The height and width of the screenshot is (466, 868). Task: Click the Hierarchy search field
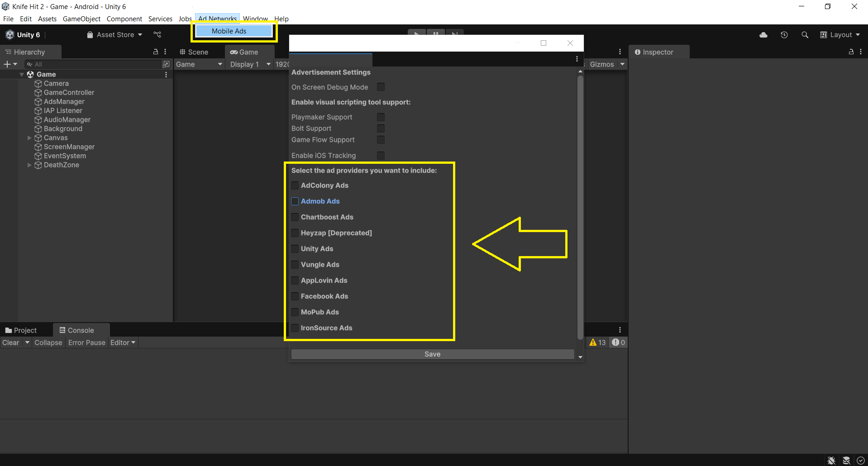pyautogui.click(x=95, y=64)
